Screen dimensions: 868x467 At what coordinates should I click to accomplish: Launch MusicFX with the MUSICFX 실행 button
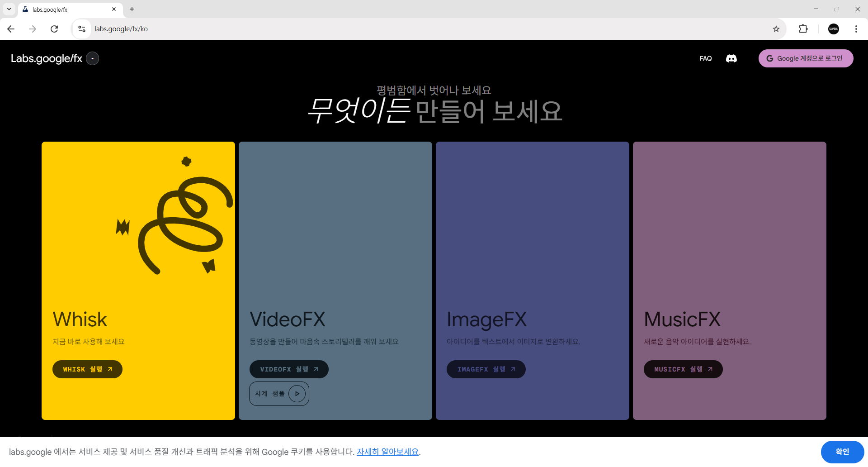click(683, 369)
